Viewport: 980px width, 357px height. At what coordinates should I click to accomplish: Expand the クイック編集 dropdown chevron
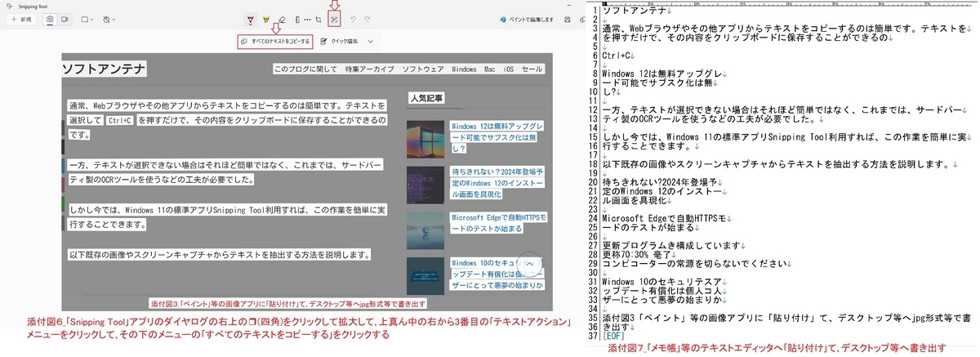(x=372, y=41)
